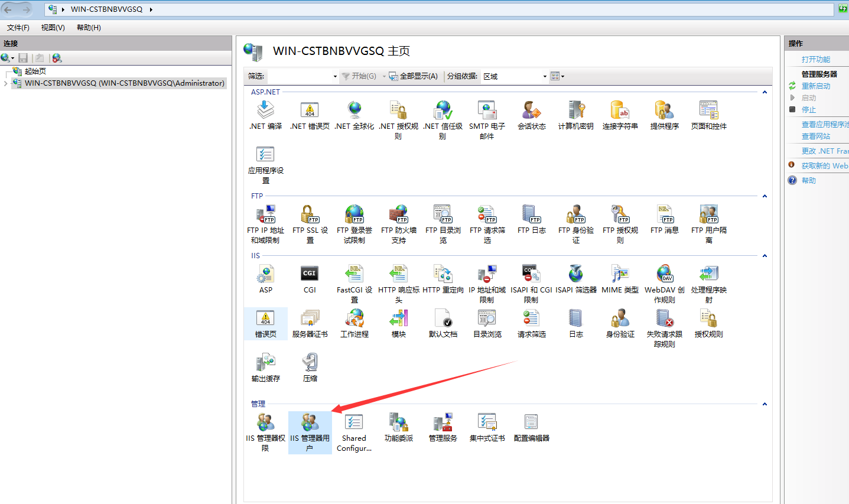The image size is (849, 504).
Task: Click the 开始(G) filter button
Action: coord(359,76)
